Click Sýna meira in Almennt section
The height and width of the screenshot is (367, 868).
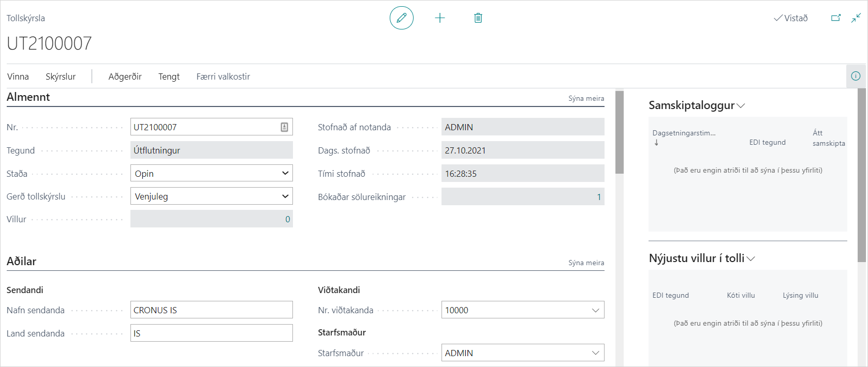(x=586, y=98)
